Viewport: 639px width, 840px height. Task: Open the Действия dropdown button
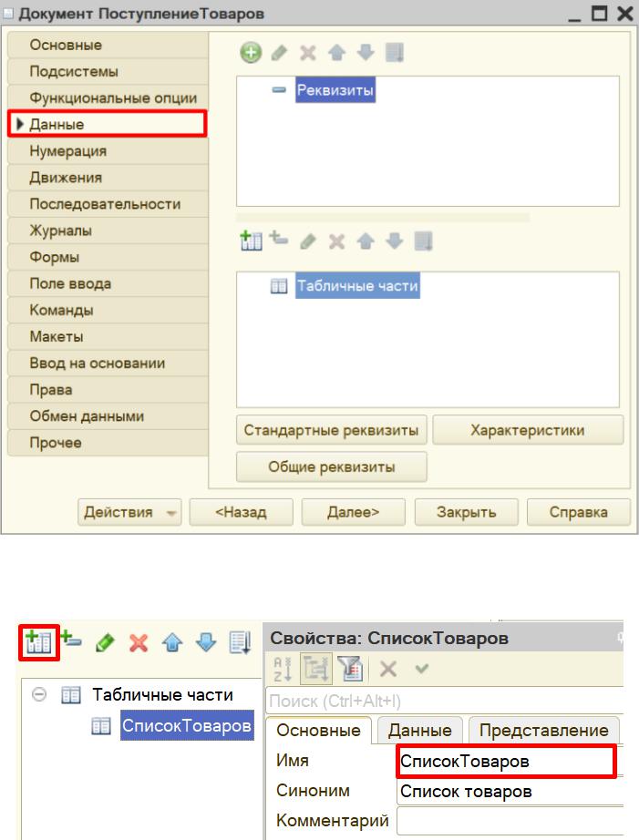129,512
